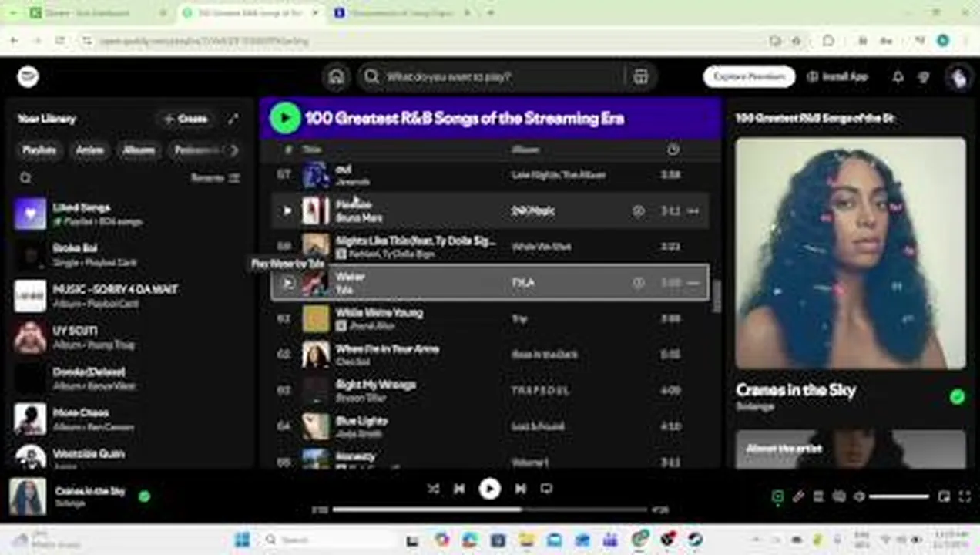The height and width of the screenshot is (555, 980).
Task: Click the track list scrollbar thumb
Action: [x=717, y=297]
